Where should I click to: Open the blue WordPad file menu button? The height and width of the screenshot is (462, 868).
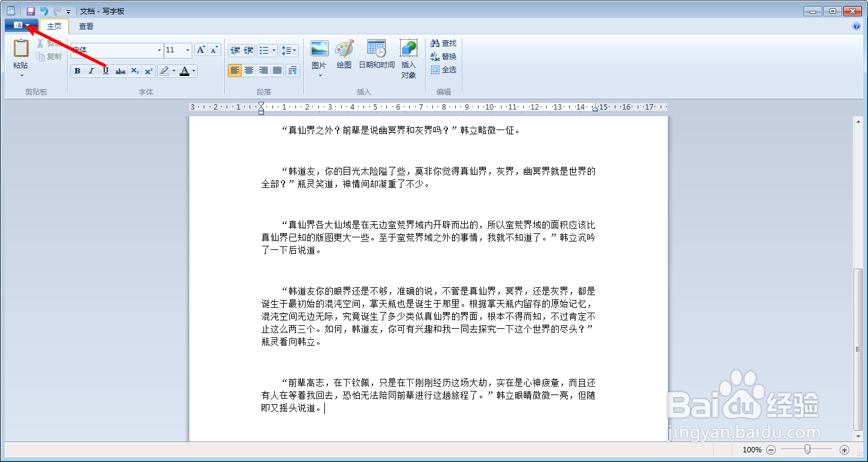tap(21, 25)
